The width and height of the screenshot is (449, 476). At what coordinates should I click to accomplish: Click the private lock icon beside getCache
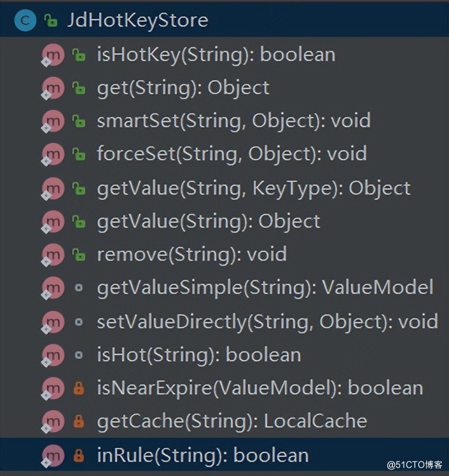(78, 421)
